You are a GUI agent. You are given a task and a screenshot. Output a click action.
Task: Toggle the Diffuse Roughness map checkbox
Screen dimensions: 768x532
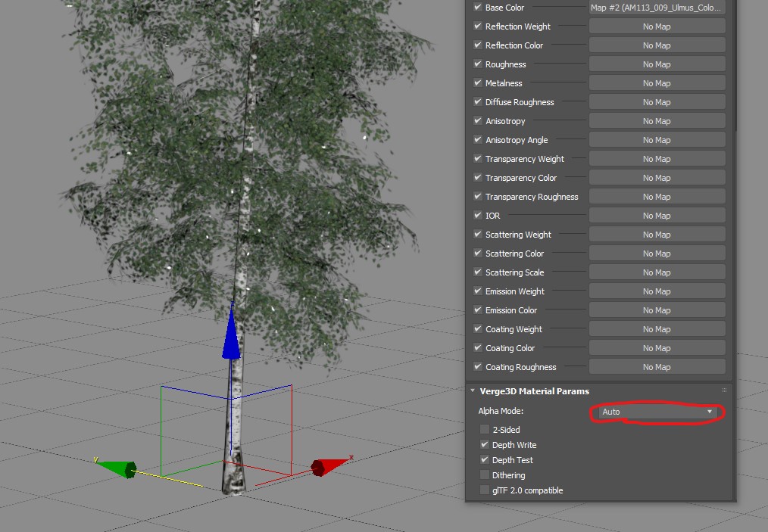tap(478, 102)
